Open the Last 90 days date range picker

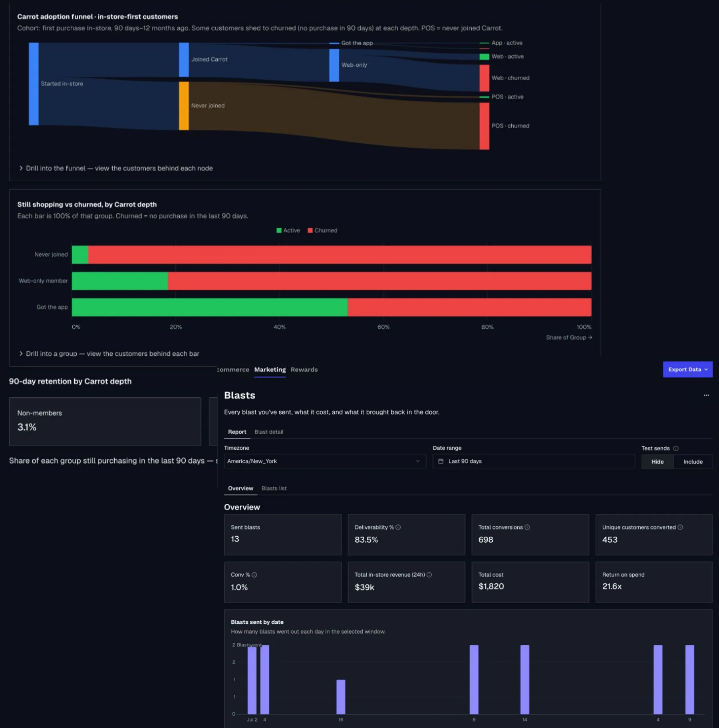534,461
